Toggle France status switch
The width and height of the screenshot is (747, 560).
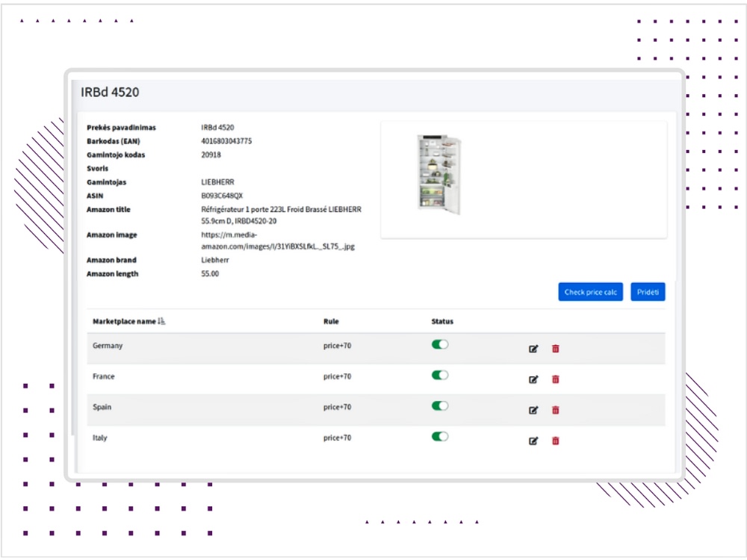[440, 376]
